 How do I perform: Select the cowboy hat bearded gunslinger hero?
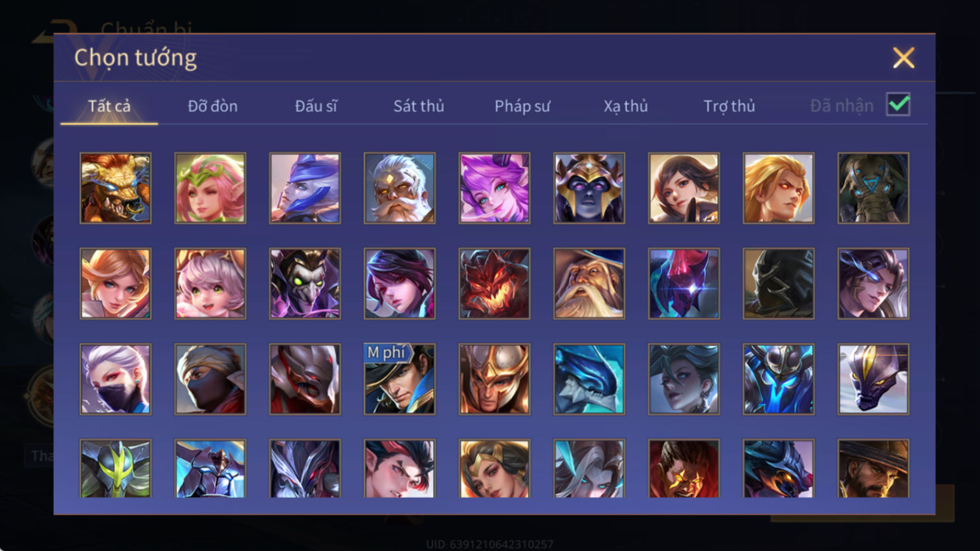click(x=873, y=468)
